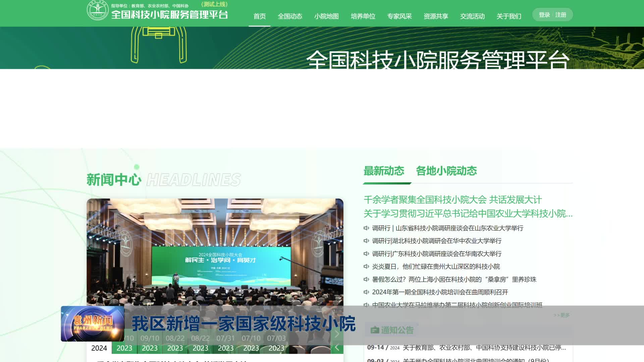Click the 全国科技小院服务管理平台 site title
This screenshot has width=644, height=362.
coord(170,15)
